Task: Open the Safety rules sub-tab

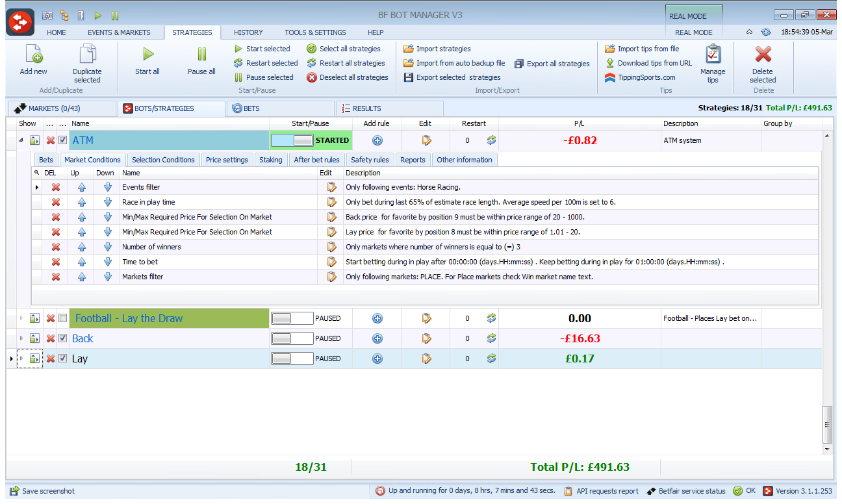Action: (x=370, y=160)
